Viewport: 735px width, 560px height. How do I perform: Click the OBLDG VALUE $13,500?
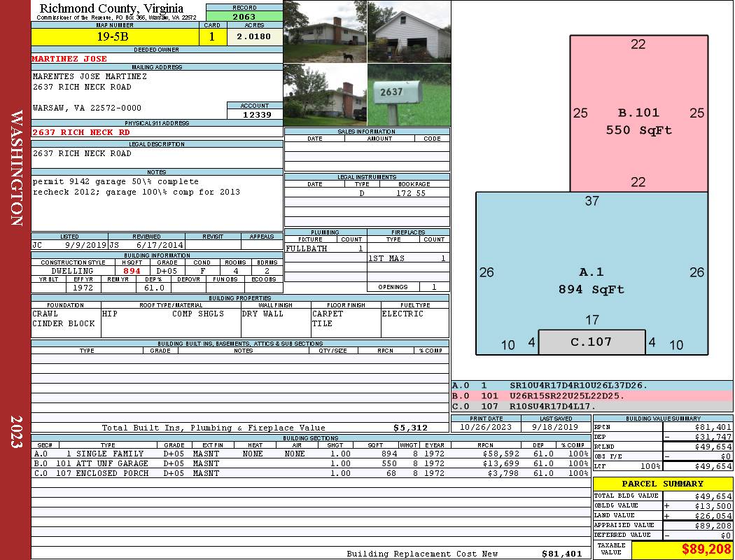[713, 506]
